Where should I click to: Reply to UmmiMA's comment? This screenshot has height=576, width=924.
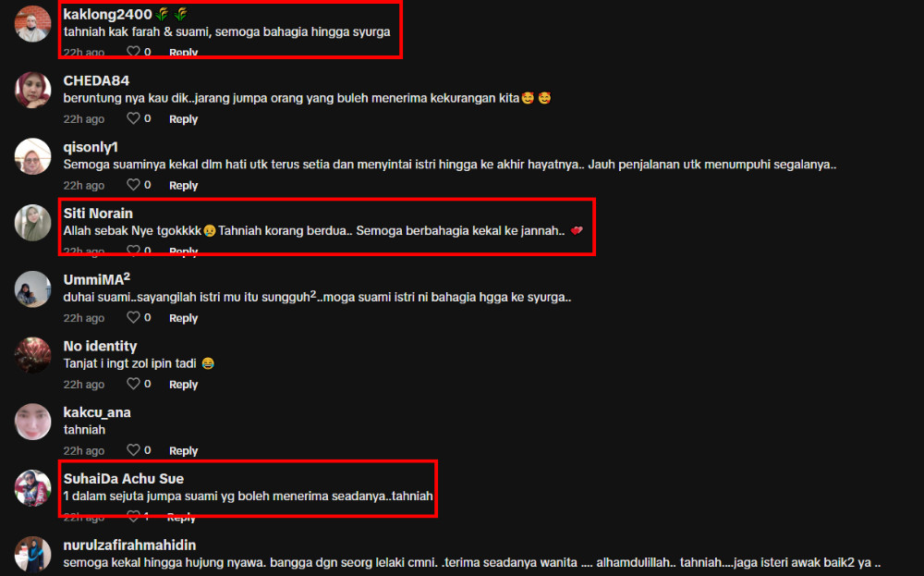click(183, 318)
